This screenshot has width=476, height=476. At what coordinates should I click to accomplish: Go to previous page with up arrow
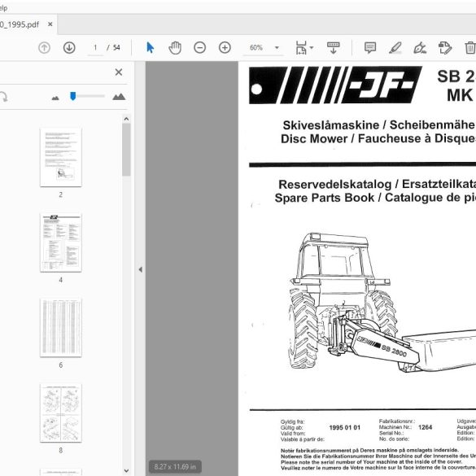[x=44, y=48]
